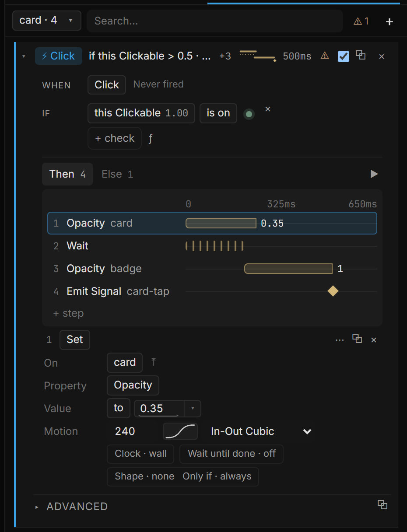Click the Wait step dashed bar

(214, 246)
